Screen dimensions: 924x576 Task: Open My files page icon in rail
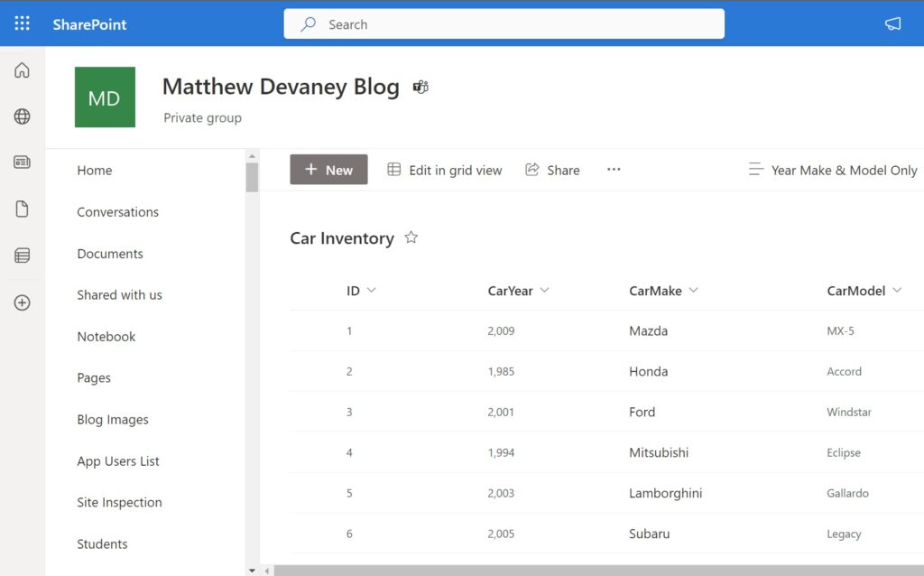[x=22, y=209]
